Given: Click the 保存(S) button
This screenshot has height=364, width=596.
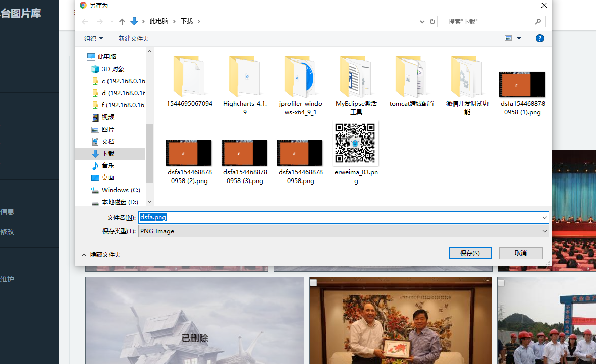Looking at the screenshot, I should [470, 253].
